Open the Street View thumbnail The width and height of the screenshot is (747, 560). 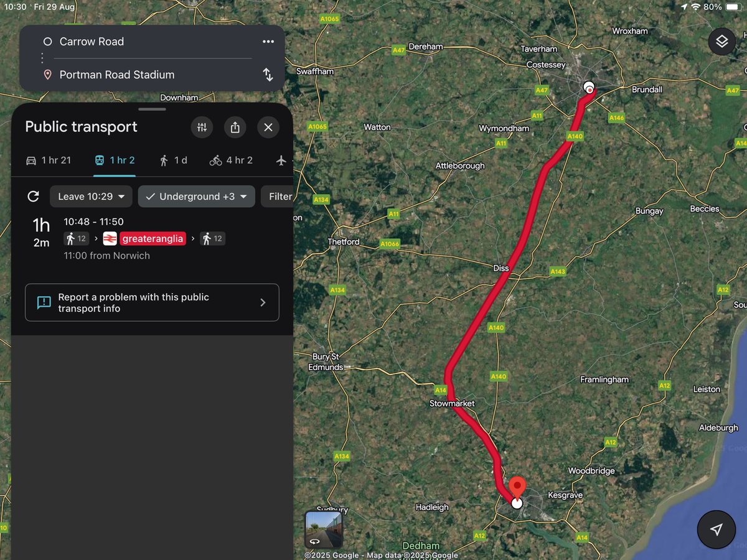[324, 530]
